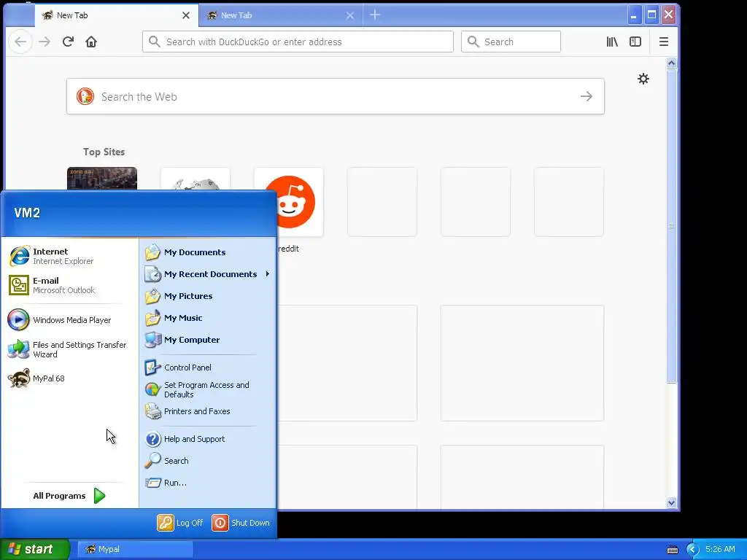
Task: Click the keyboard icon in system tray
Action: pos(672,550)
